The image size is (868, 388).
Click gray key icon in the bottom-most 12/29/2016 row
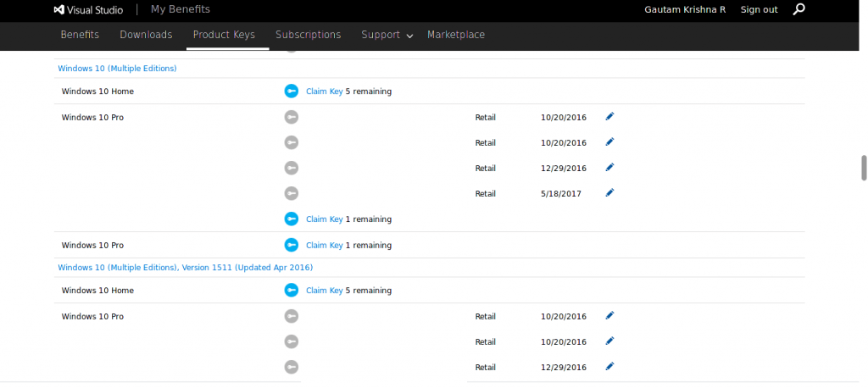[x=292, y=367]
